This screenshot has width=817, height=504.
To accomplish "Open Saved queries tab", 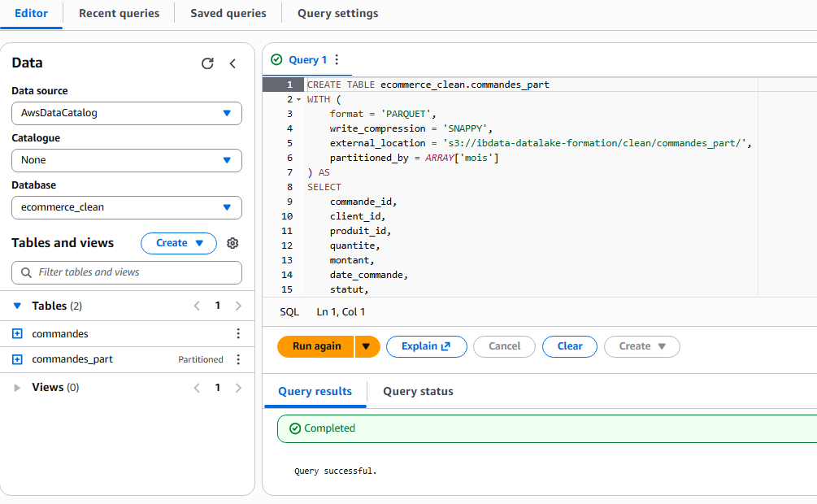I will click(228, 14).
